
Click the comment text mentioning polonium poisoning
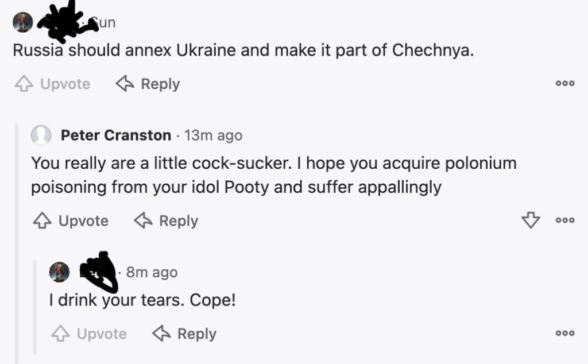(x=273, y=175)
